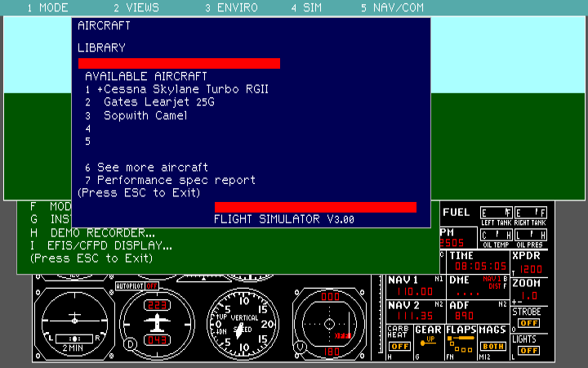
Task: Click the GEAR UP lever indicator
Action: click(428, 340)
